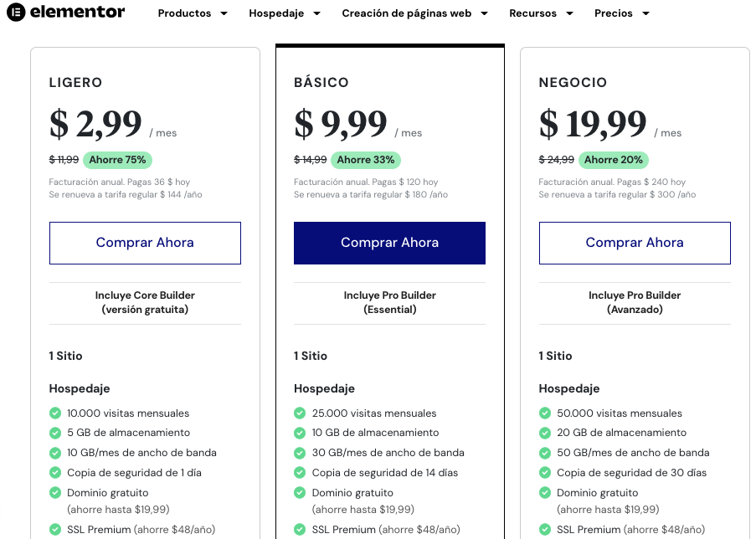The width and height of the screenshot is (756, 539).
Task: Click the Elementor logo icon
Action: click(15, 13)
